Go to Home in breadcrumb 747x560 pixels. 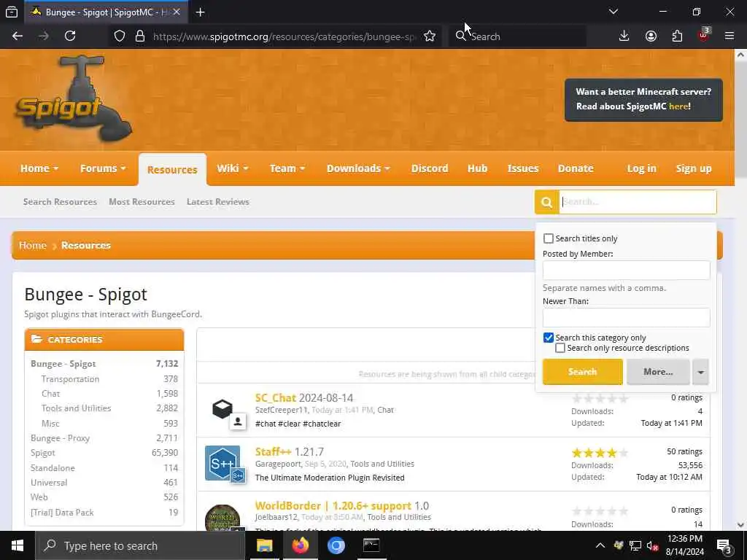(32, 246)
